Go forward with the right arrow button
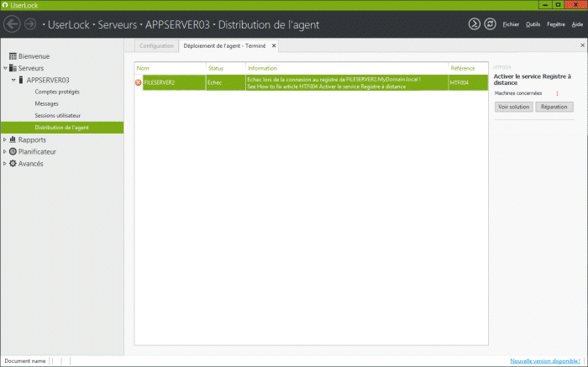This screenshot has width=588, height=367. pyautogui.click(x=30, y=24)
